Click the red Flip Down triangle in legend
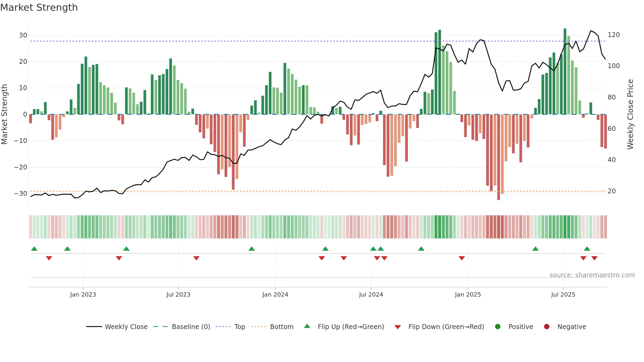 [x=398, y=327]
